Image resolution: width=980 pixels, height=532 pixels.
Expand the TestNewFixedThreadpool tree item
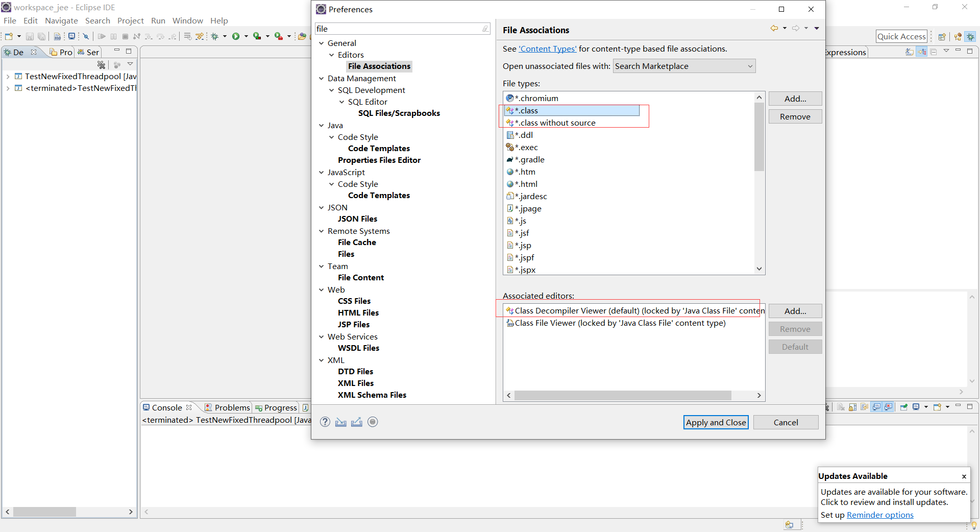pyautogui.click(x=8, y=76)
